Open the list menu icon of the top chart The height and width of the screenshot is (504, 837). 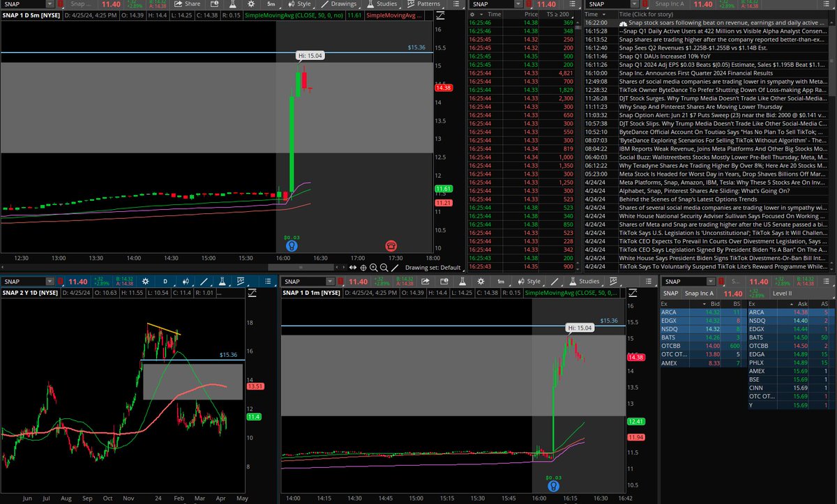(455, 4)
